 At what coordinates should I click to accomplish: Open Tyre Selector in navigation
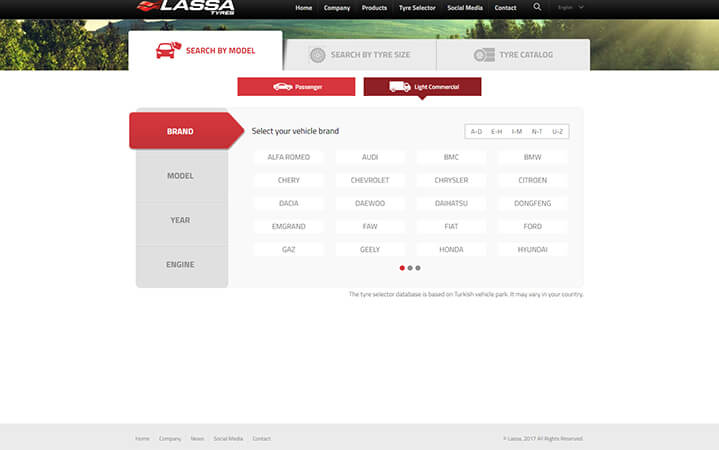pos(417,8)
